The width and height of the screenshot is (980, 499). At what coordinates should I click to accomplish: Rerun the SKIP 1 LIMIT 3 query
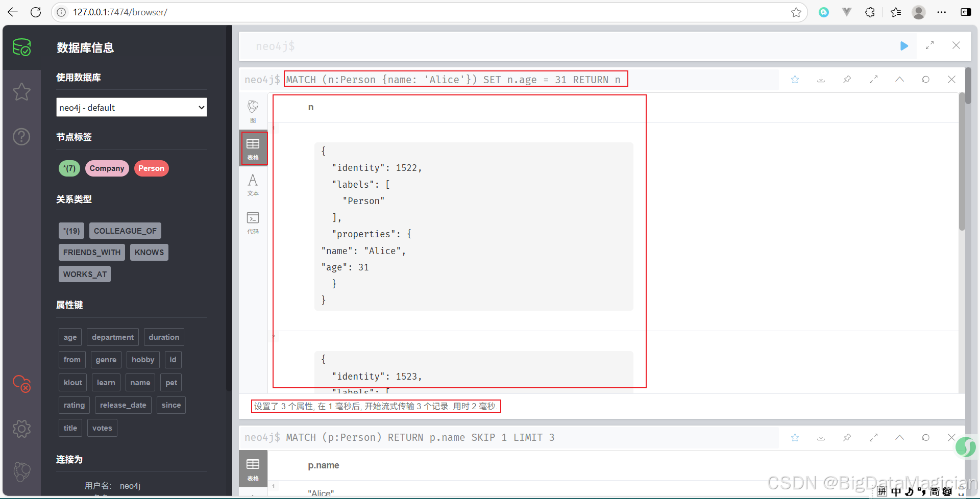click(x=925, y=438)
